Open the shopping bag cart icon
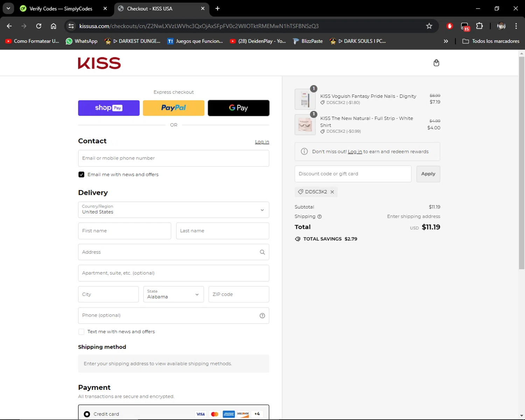Screen dimensions: 525x420 point(436,63)
